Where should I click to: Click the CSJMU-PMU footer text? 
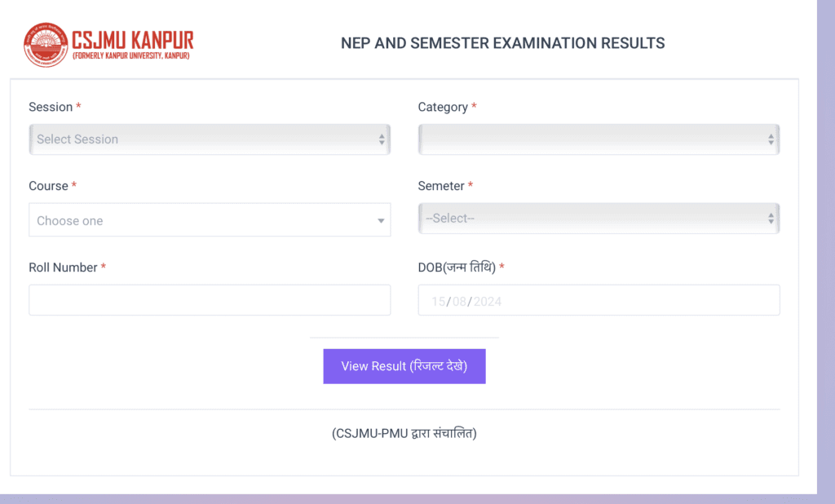[x=404, y=433]
